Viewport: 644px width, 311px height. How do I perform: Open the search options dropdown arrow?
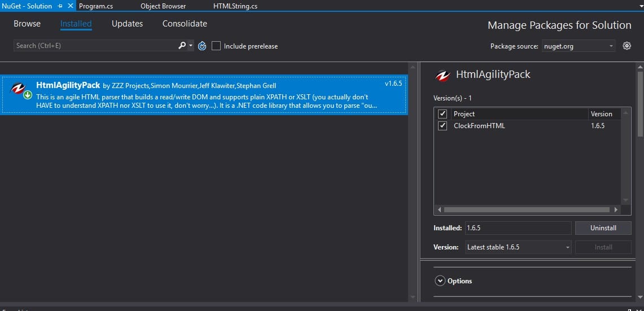[x=191, y=46]
